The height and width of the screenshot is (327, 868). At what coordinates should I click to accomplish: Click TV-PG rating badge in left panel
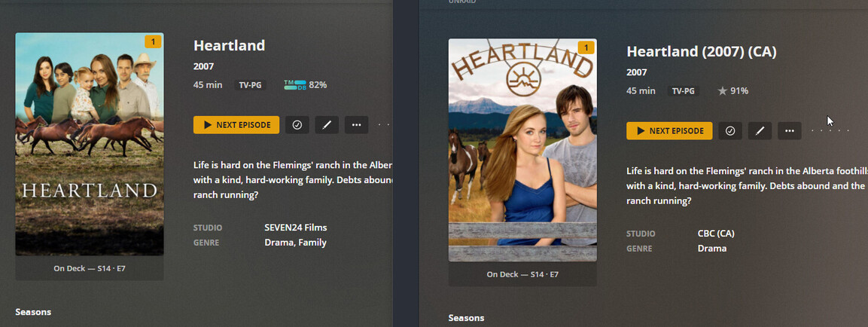[250, 85]
